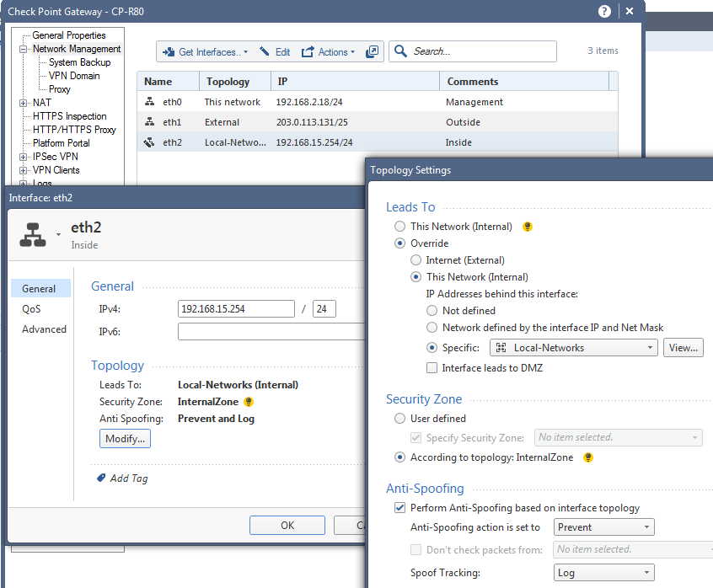Click the eth0 interface network icon
The height and width of the screenshot is (588, 713).
tap(150, 101)
